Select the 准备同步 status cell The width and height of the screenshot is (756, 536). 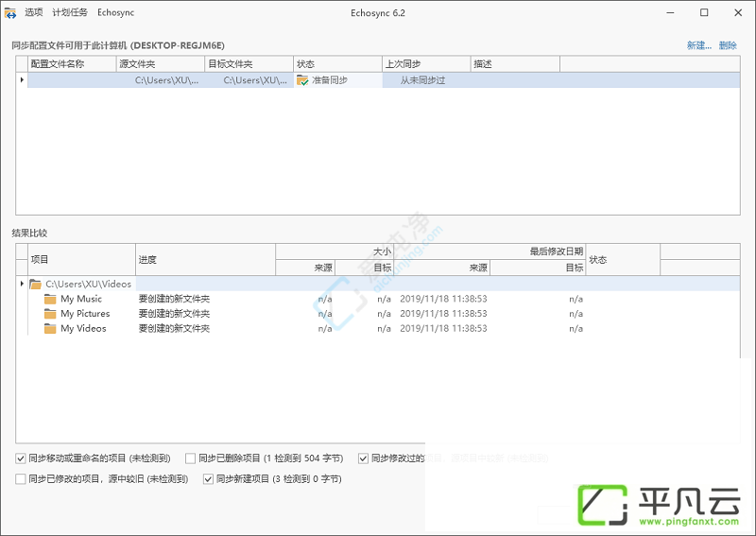337,80
